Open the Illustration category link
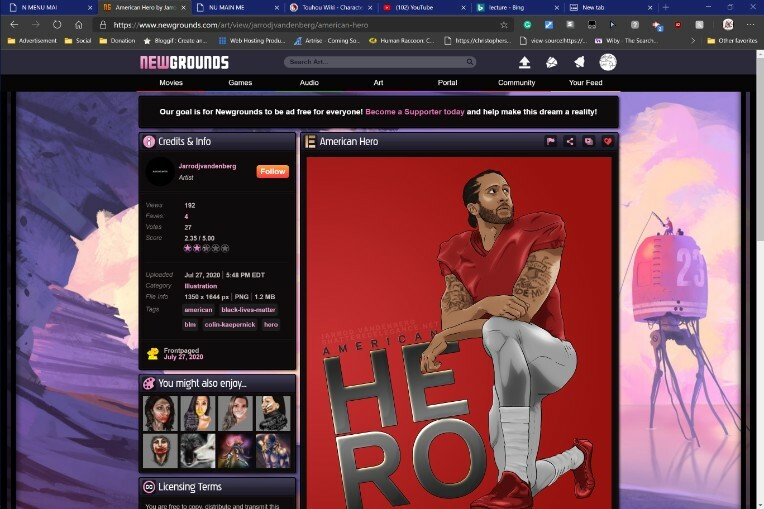The width and height of the screenshot is (764, 509). pyautogui.click(x=201, y=286)
